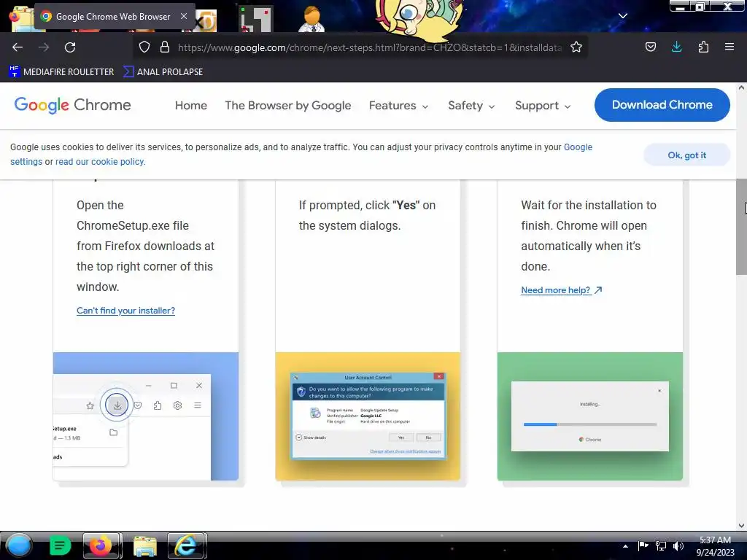Open the list all tabs chevron

coord(623,16)
